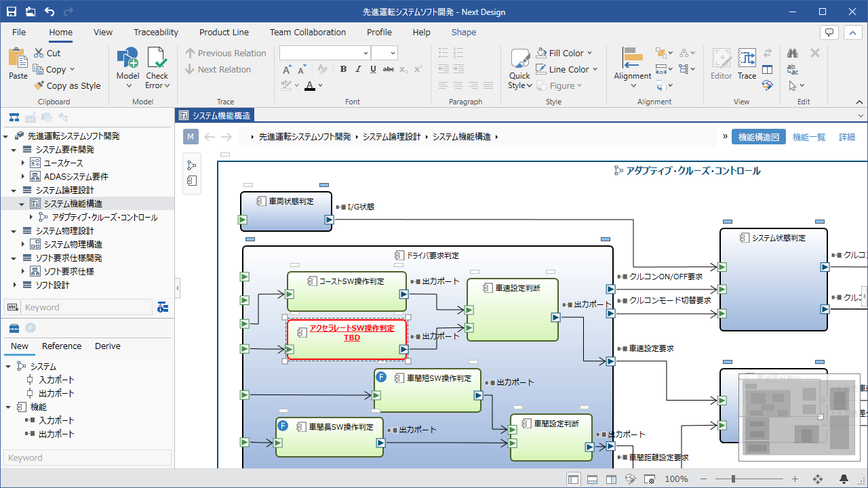Open the notifications bell
The width and height of the screenshot is (868, 488).
pyautogui.click(x=844, y=479)
